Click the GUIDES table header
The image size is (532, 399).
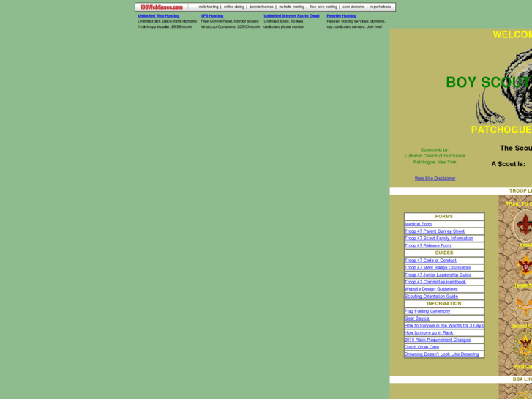coord(443,253)
